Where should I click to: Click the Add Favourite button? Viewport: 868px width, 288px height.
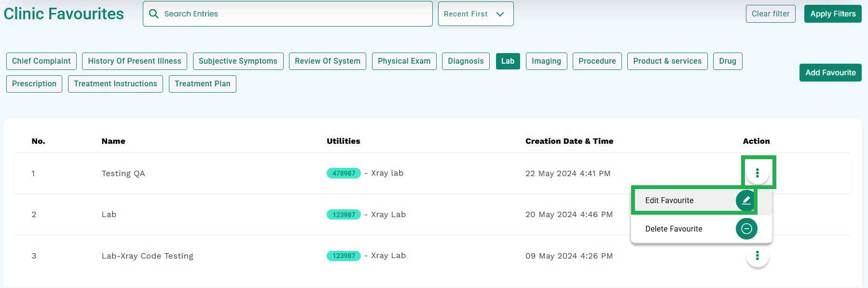[x=830, y=73]
